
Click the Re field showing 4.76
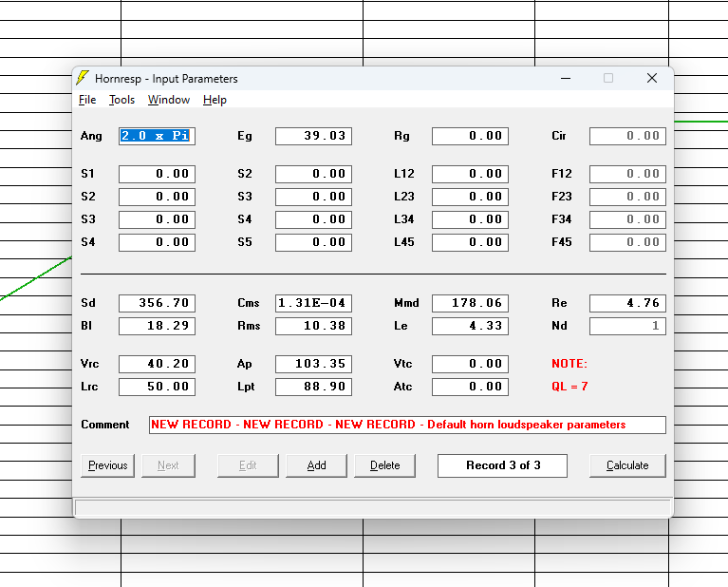(627, 303)
